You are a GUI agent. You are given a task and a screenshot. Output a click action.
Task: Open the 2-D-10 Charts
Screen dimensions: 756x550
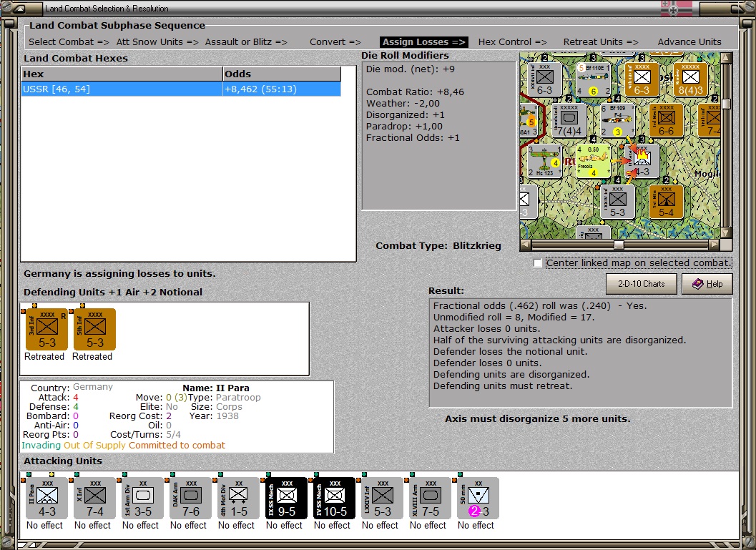coord(642,284)
